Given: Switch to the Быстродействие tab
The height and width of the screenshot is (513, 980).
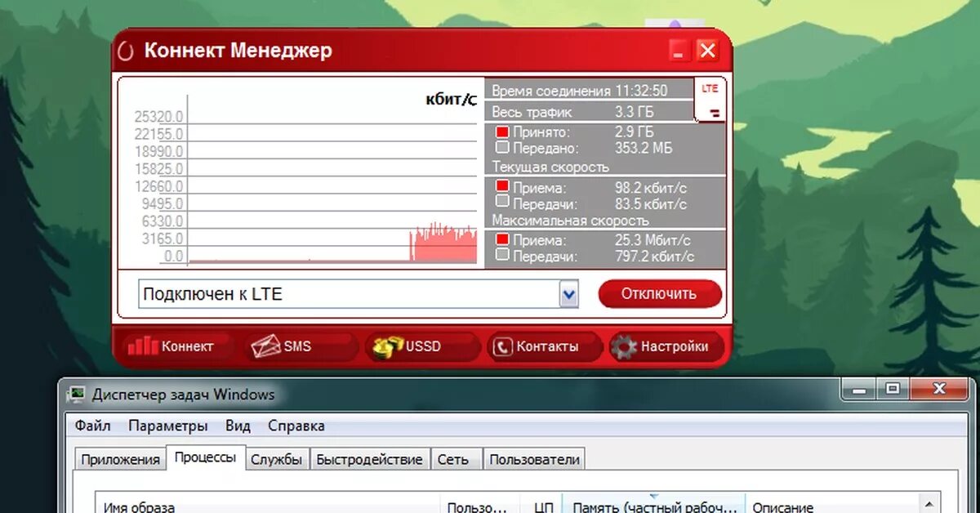Looking at the screenshot, I should pos(369,460).
